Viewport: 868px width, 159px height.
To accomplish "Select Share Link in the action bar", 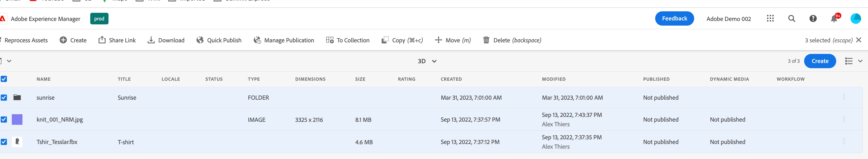I will [x=117, y=40].
